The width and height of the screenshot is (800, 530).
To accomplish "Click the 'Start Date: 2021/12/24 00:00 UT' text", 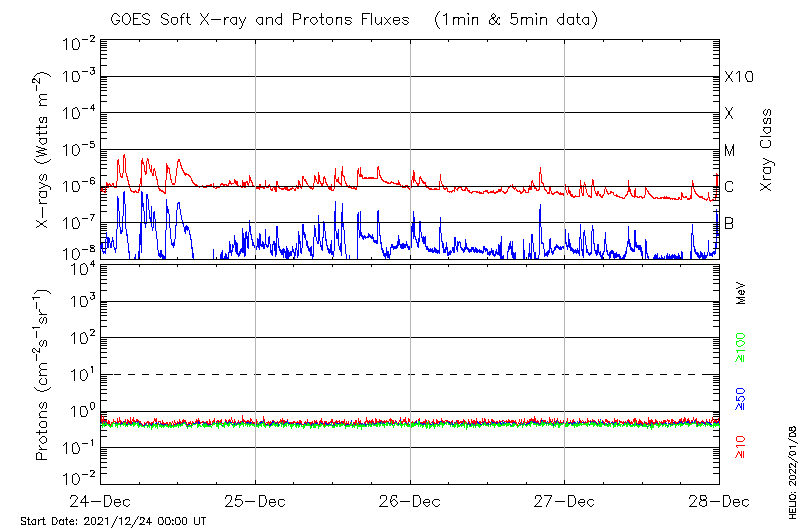I will point(113,521).
